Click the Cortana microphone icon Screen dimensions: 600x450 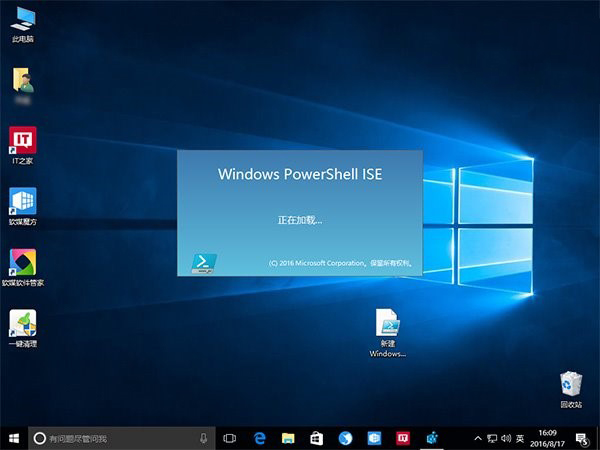point(204,438)
